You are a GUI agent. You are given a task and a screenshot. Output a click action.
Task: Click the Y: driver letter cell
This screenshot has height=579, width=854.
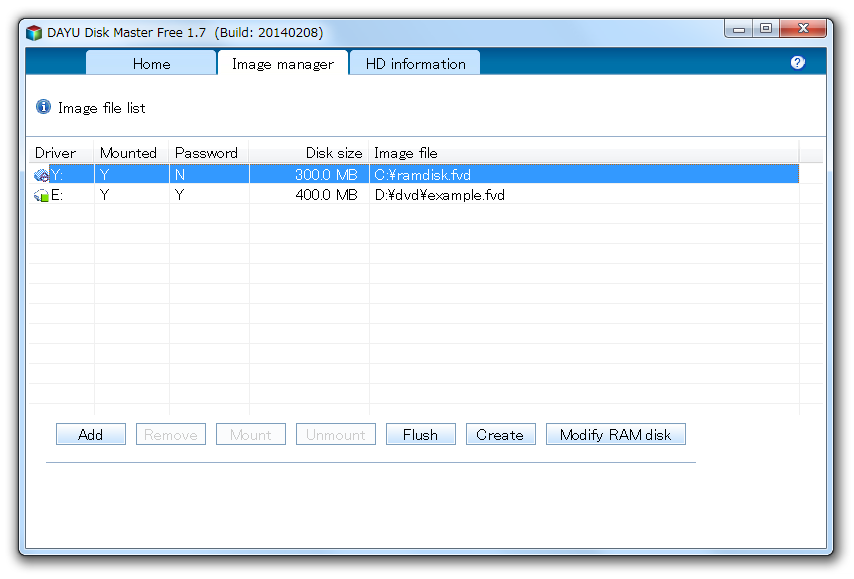57,175
